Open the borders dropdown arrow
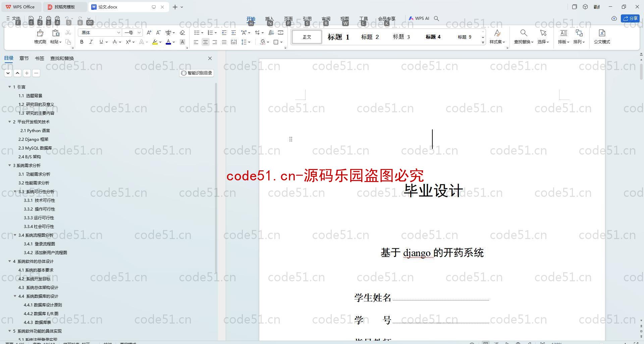 point(281,42)
